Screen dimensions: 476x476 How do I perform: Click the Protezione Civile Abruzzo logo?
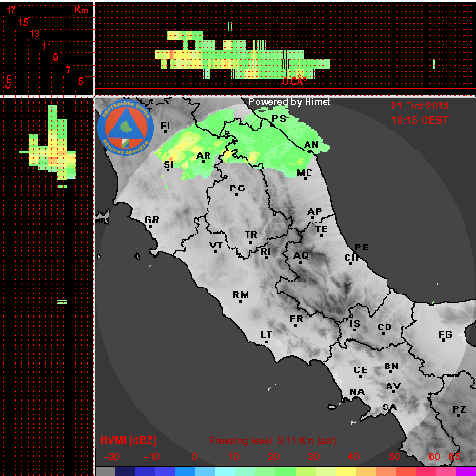126,128
